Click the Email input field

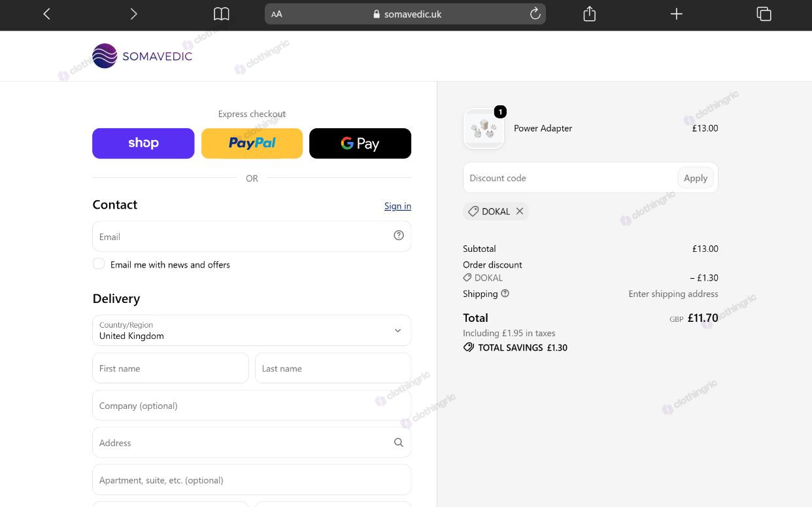(x=252, y=236)
